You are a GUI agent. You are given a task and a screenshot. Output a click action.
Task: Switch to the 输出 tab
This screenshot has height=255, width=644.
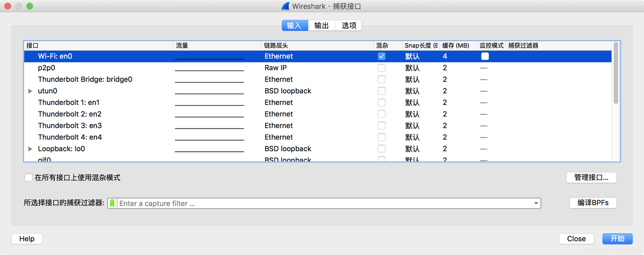coord(321,25)
